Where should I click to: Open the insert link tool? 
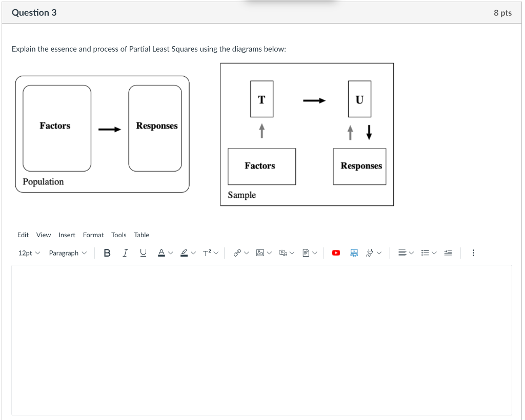[237, 253]
